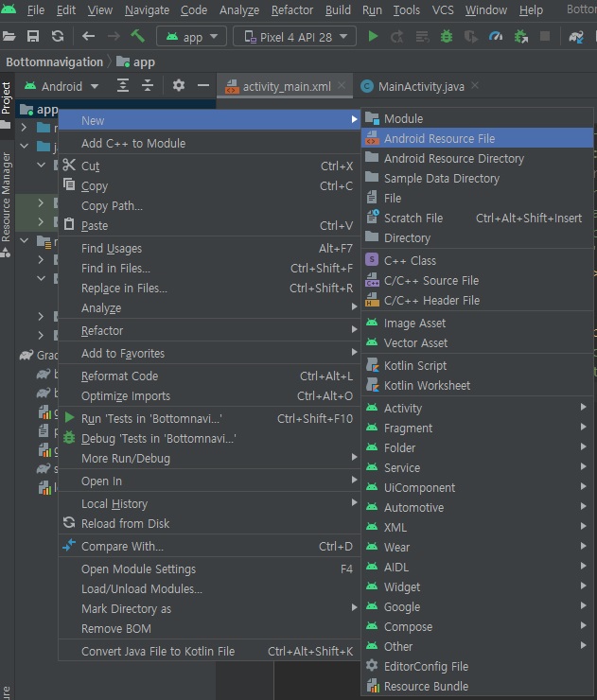Select C/C++ Source File
The width and height of the screenshot is (597, 700).
click(x=477, y=280)
